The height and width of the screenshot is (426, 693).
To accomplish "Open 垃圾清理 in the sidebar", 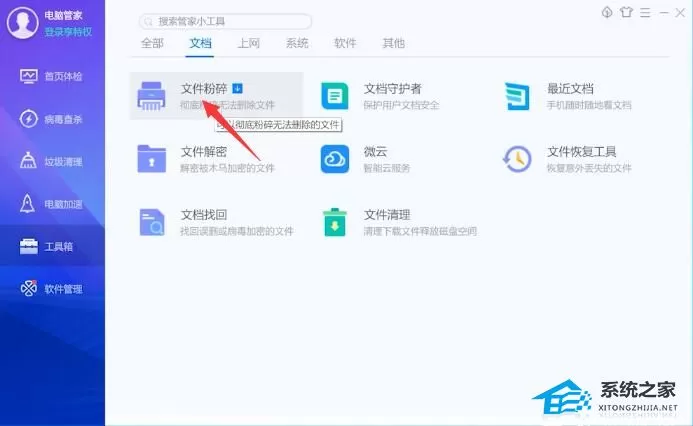I will coord(52,161).
